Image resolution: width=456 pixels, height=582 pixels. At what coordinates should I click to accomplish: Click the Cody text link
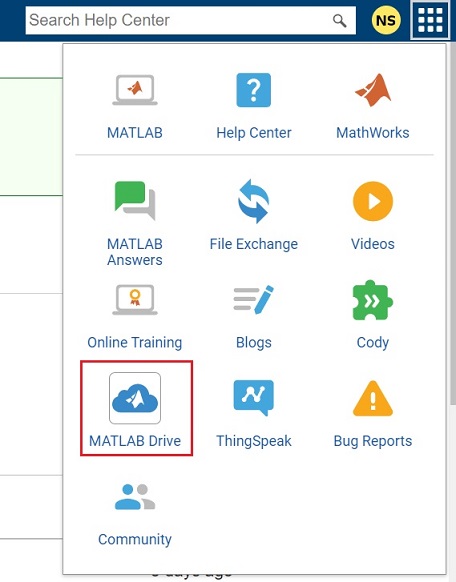click(x=373, y=343)
